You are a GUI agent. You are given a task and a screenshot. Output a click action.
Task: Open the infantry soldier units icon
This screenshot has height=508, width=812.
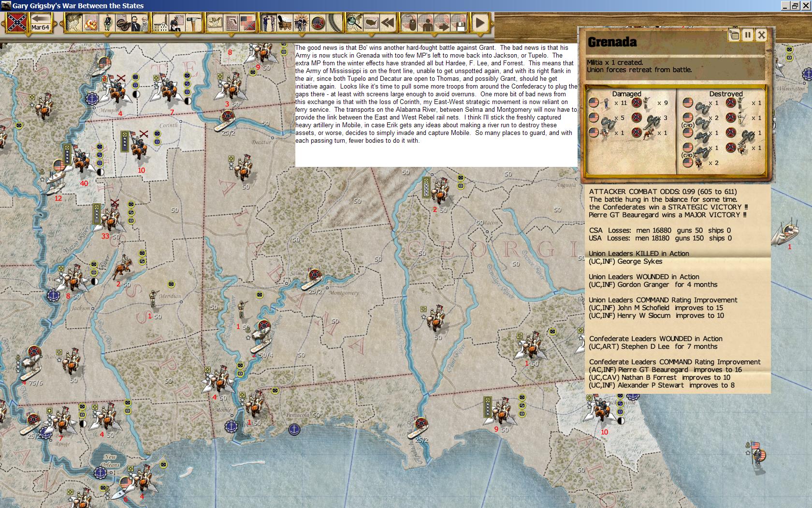coord(107,23)
